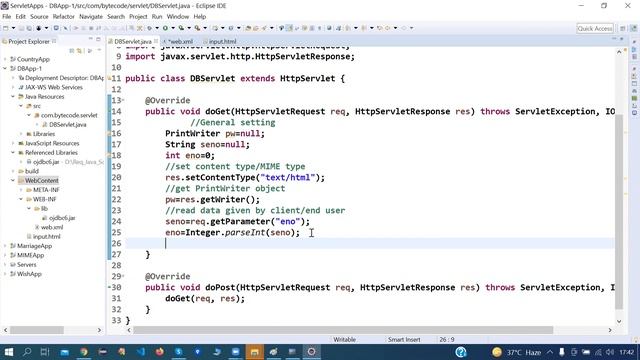Open Firefox from the taskbar

pyautogui.click(x=160, y=352)
